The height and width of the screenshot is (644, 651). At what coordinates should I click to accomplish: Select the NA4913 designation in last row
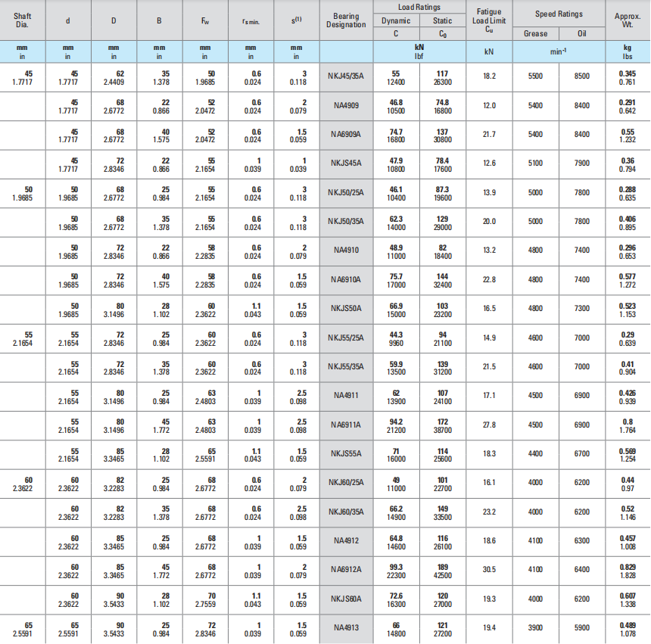coord(346,627)
